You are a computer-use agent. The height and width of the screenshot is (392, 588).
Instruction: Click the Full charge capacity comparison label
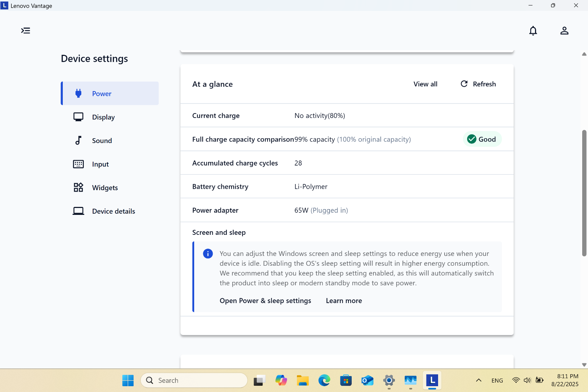point(243,139)
